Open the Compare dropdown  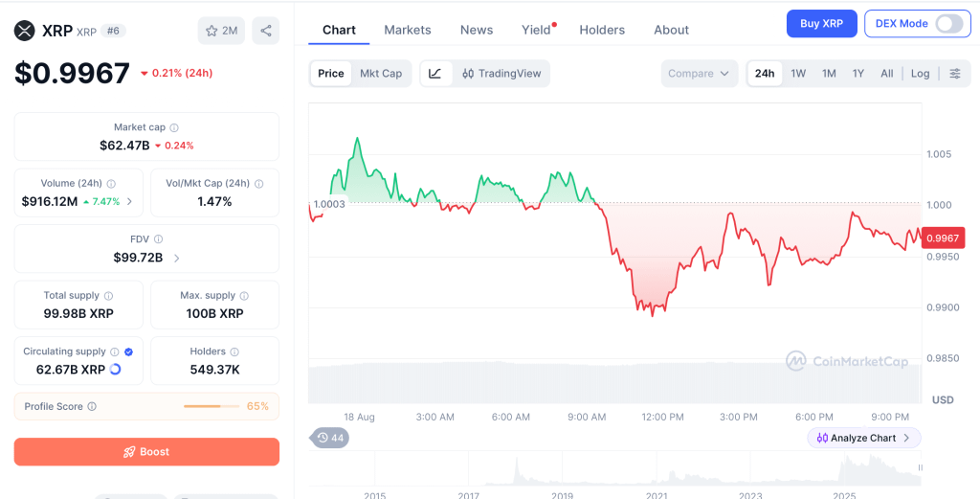coord(699,74)
